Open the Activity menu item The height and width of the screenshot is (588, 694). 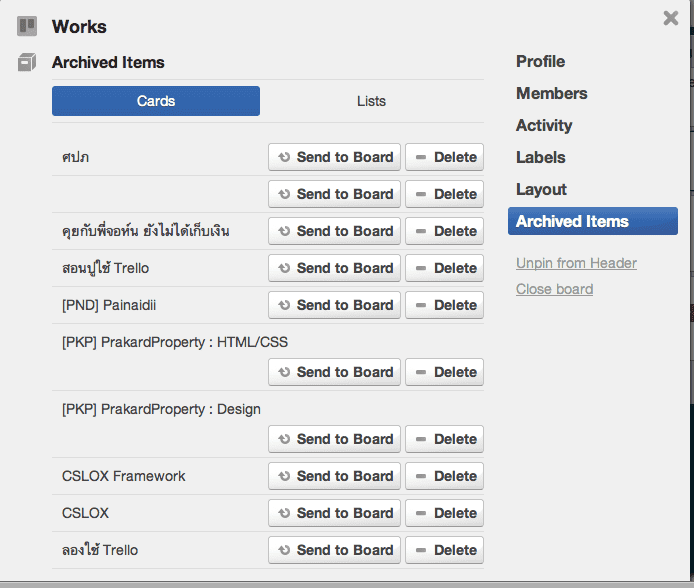[544, 125]
